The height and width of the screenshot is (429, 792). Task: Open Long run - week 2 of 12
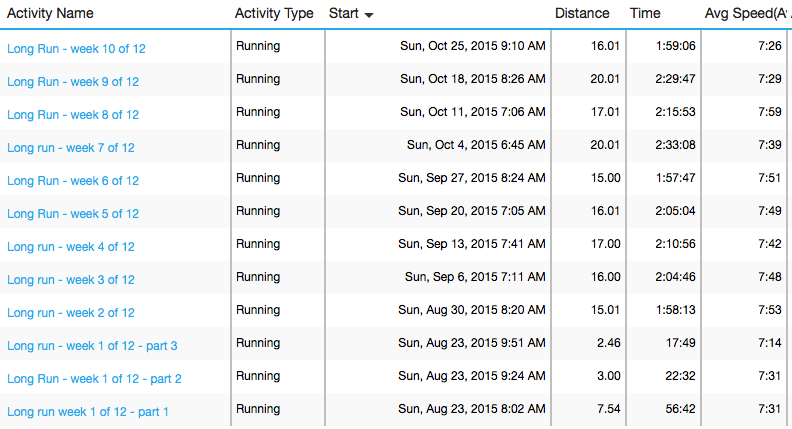(x=71, y=313)
